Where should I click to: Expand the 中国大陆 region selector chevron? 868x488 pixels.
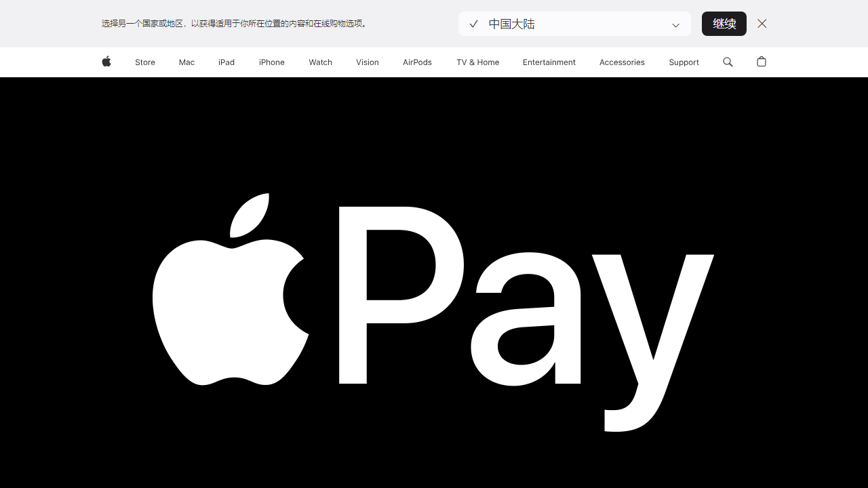675,24
